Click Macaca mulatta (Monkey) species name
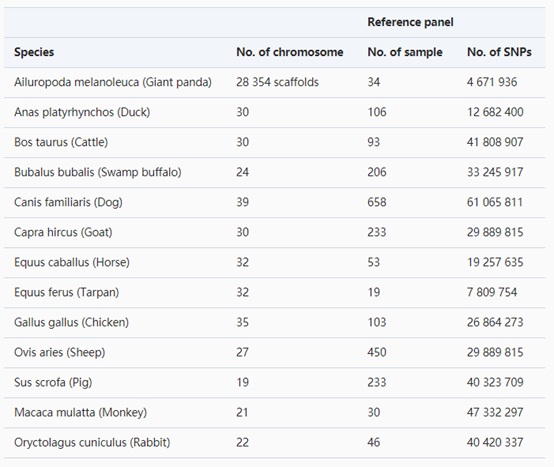 [80, 413]
